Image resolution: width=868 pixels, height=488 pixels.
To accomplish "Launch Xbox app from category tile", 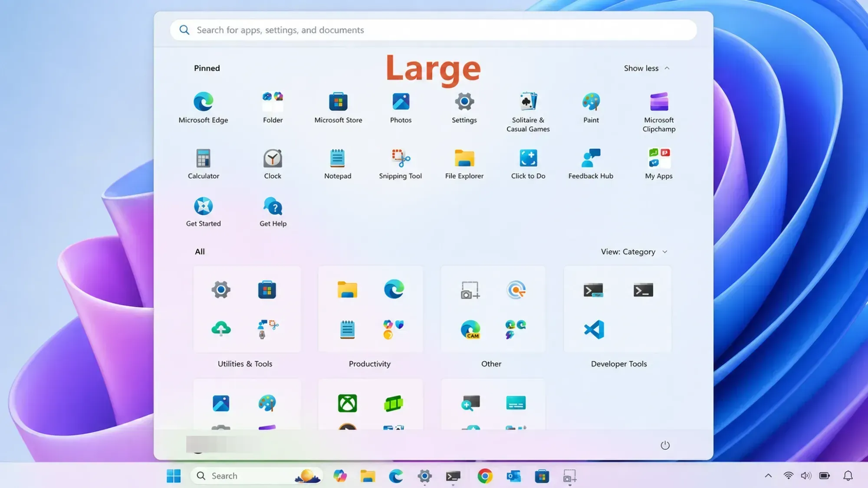I will click(x=347, y=403).
